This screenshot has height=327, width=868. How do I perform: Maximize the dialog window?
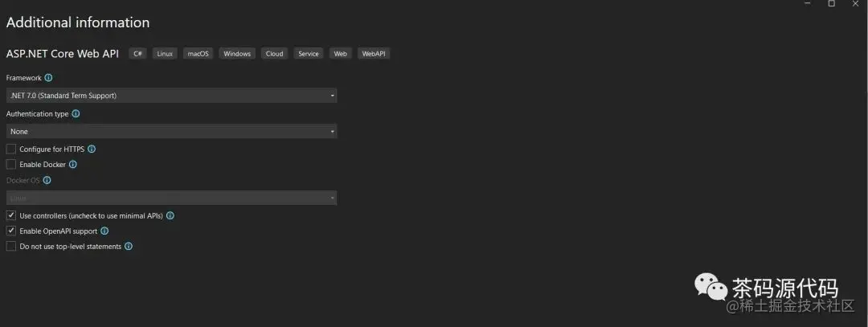point(832,3)
